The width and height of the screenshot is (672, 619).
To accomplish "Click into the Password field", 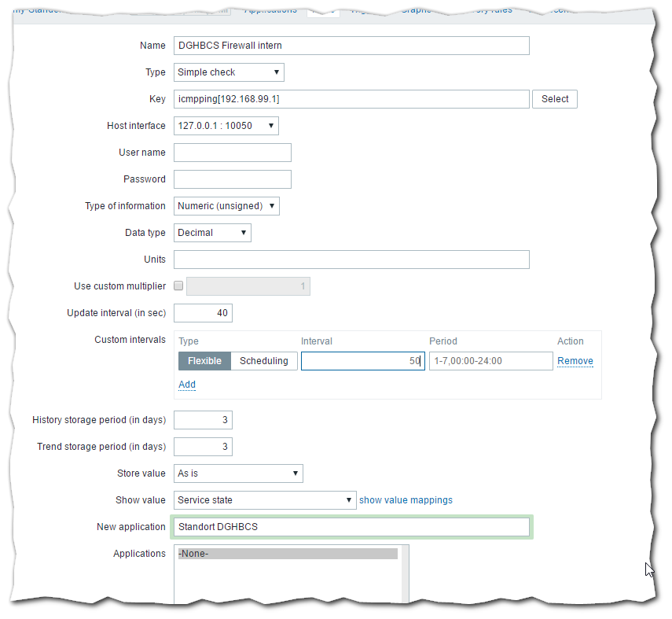I will (x=232, y=179).
